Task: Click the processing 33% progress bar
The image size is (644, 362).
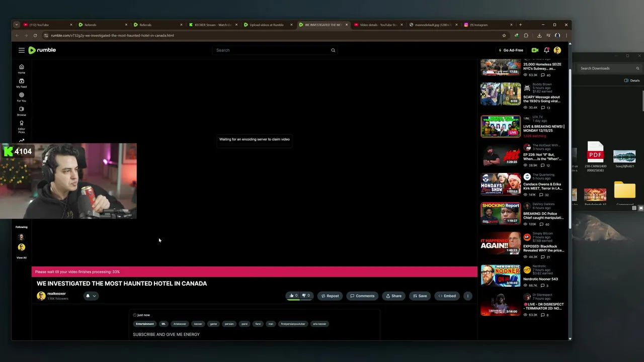Action: (x=255, y=271)
